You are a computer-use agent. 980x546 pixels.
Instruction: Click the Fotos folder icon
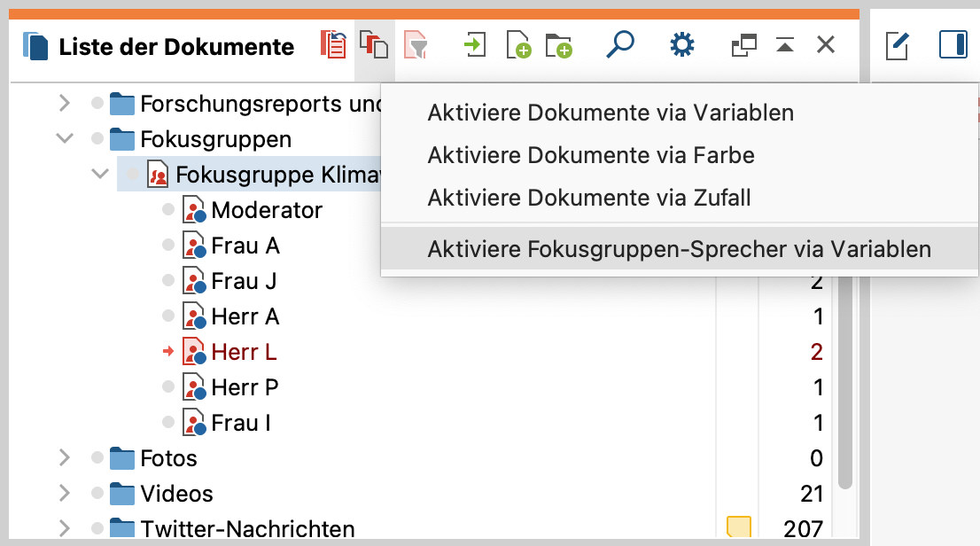tap(122, 458)
